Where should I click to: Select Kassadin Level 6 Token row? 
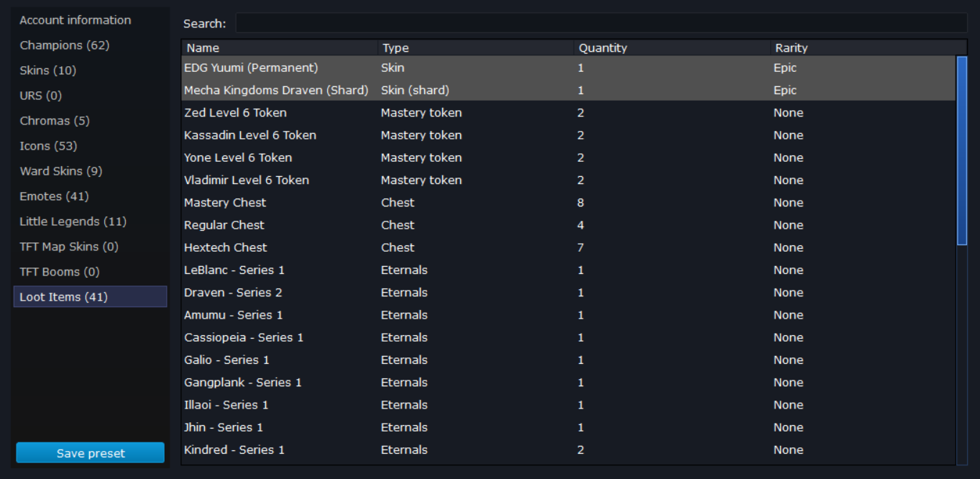[x=569, y=135]
